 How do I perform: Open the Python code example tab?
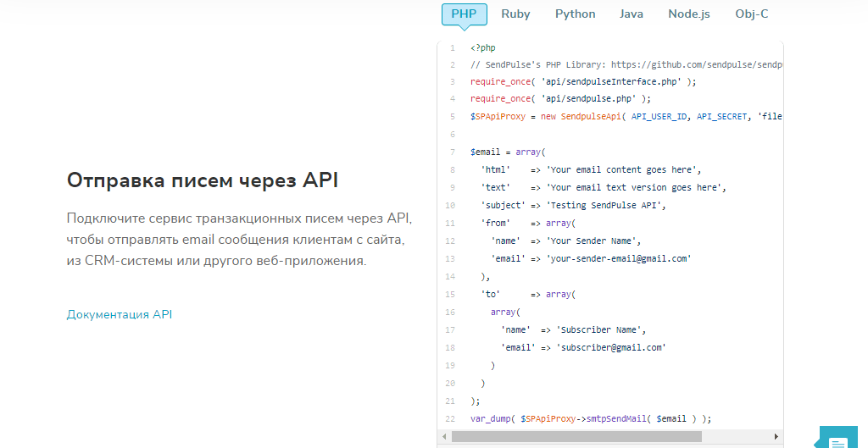pyautogui.click(x=576, y=14)
